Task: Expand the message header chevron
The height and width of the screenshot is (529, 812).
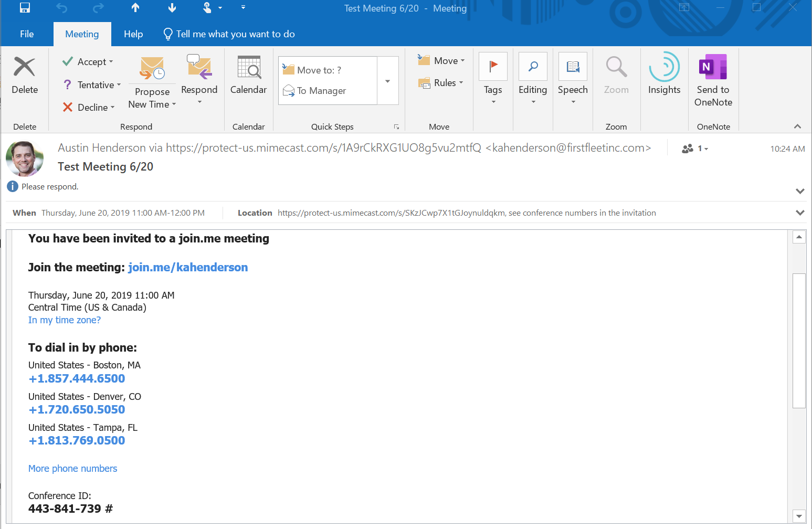Action: click(800, 191)
